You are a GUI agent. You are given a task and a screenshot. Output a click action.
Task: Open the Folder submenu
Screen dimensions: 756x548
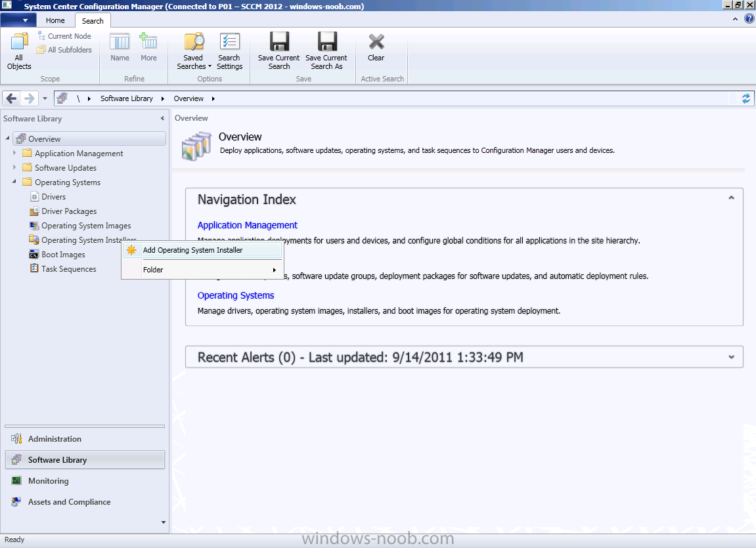point(202,270)
